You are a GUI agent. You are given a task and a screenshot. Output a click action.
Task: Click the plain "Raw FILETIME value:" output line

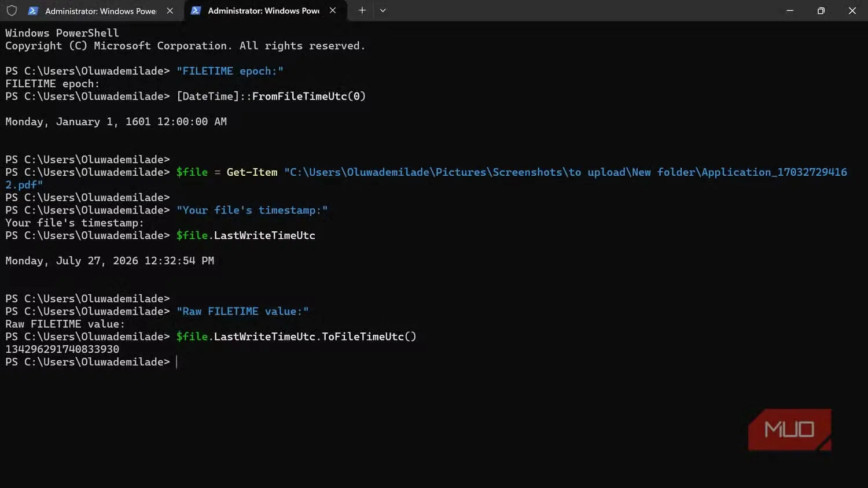pyautogui.click(x=65, y=324)
